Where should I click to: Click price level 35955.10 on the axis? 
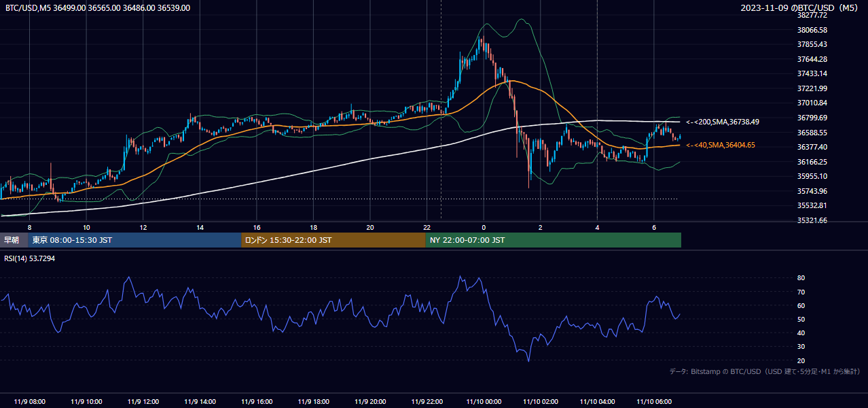pyautogui.click(x=812, y=176)
